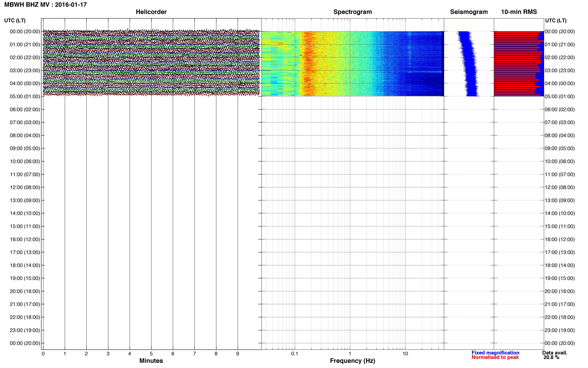Click the right 09:00 (05:00) time label
Screen dimensions: 588x368
coord(560,148)
